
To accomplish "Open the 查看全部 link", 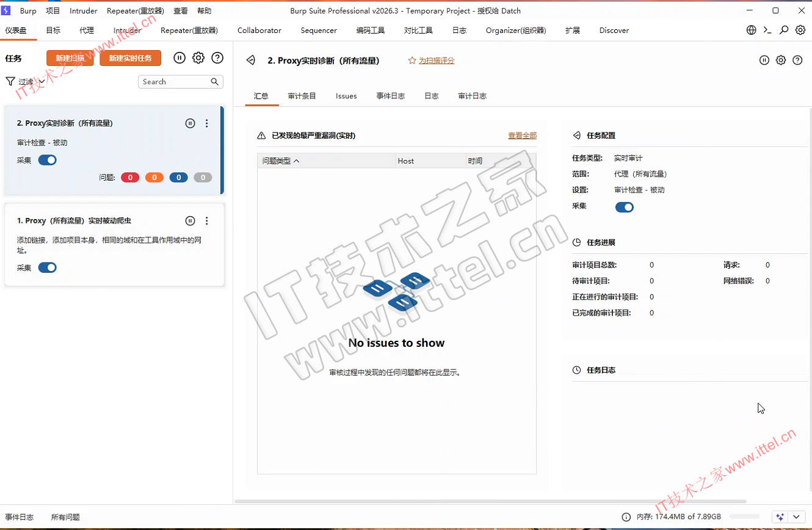I will (x=522, y=136).
